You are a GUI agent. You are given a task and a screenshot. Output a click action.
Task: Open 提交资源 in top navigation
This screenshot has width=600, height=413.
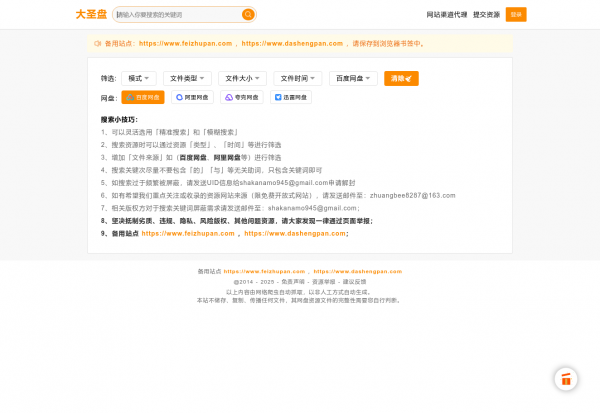pos(486,15)
